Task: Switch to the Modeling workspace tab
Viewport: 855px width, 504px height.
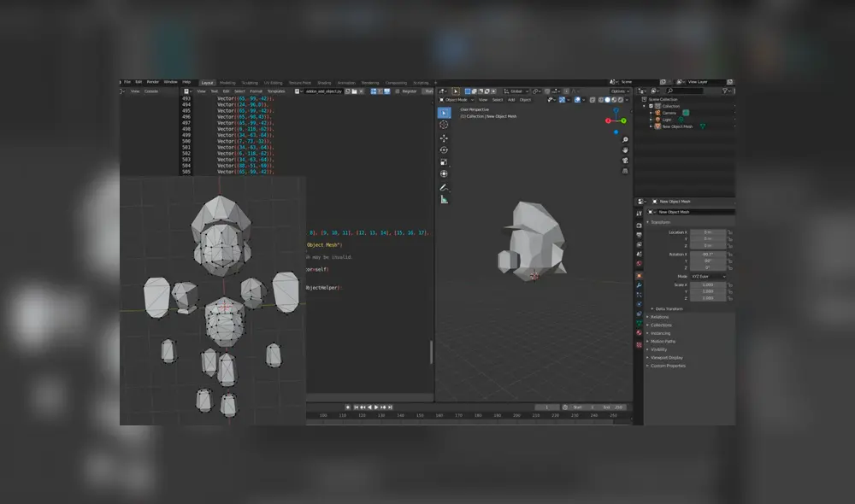Action: (x=227, y=83)
